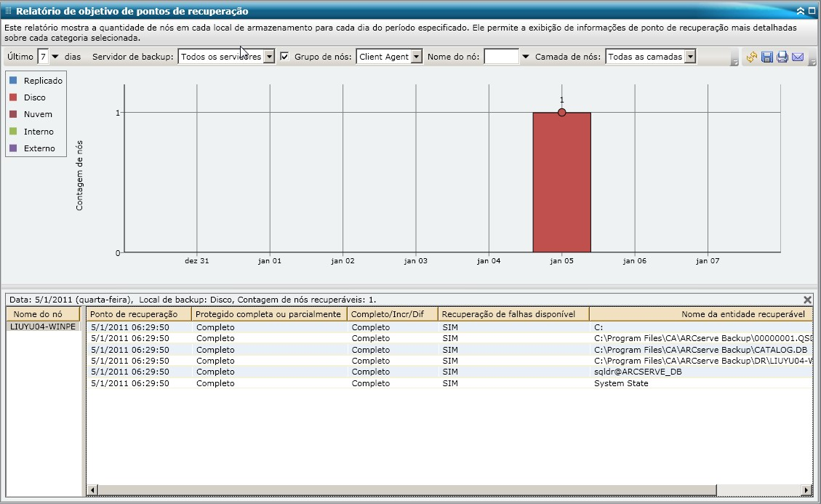
Task: Click the grid icon beside the report title
Action: pyautogui.click(x=7, y=11)
